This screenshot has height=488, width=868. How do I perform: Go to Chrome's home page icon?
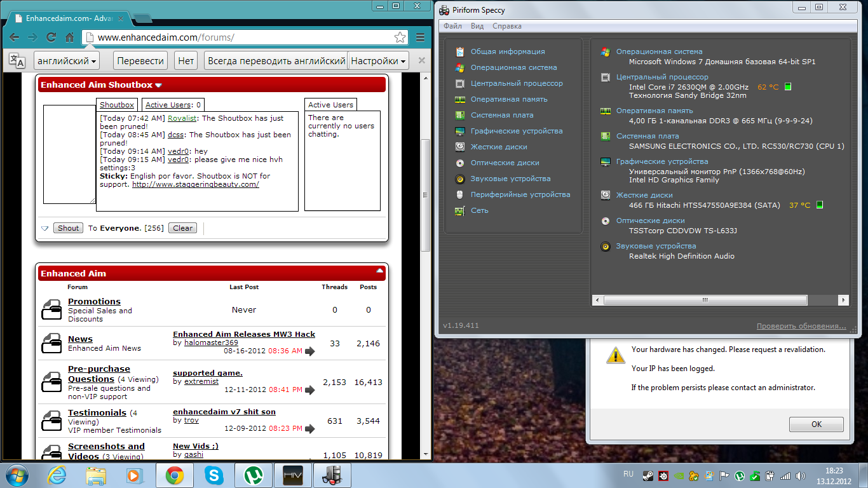(70, 37)
